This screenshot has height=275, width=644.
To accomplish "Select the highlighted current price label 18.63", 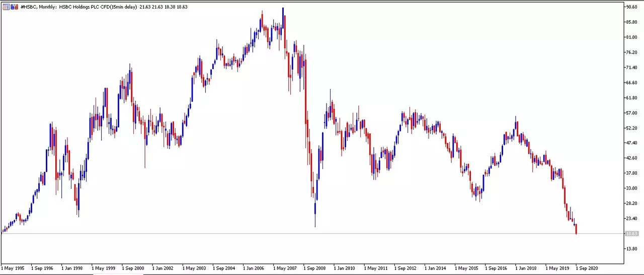I will click(631, 234).
